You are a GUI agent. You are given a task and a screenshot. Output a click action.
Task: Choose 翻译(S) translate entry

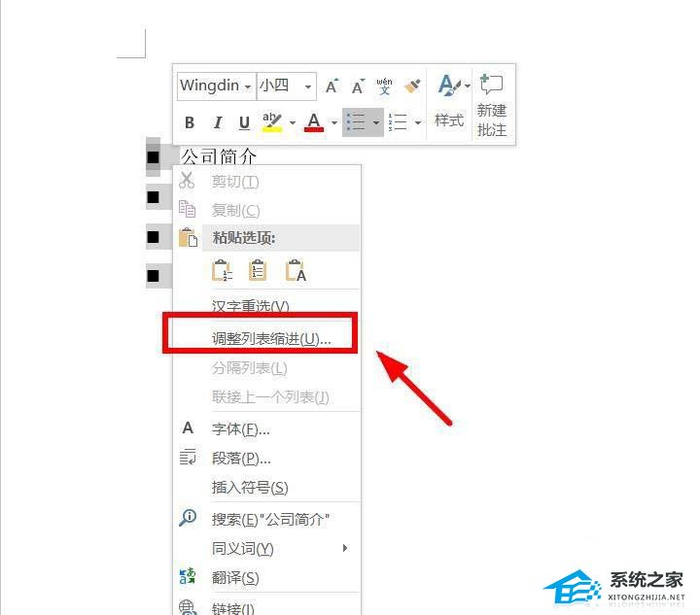(x=267, y=577)
